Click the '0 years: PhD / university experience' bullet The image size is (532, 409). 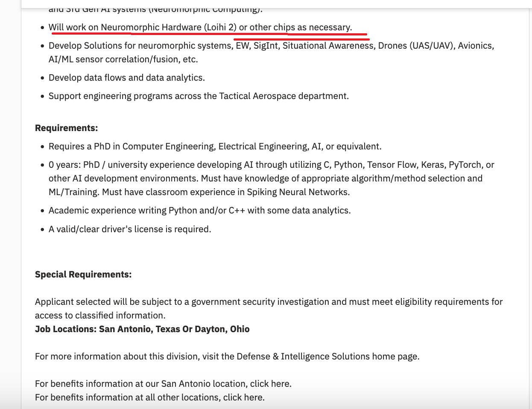[x=271, y=178]
